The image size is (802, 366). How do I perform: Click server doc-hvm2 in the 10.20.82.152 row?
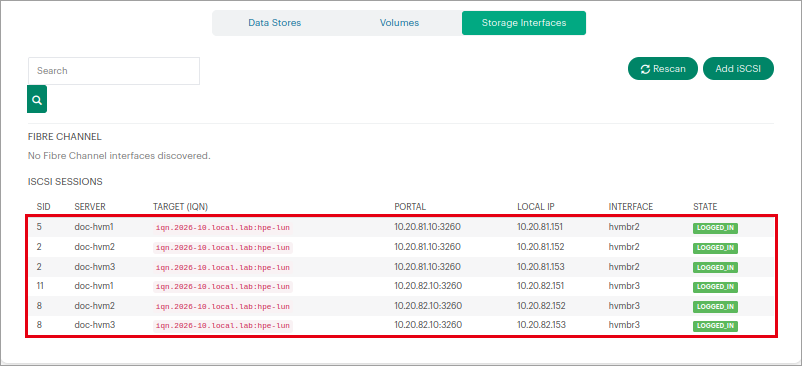(x=95, y=306)
